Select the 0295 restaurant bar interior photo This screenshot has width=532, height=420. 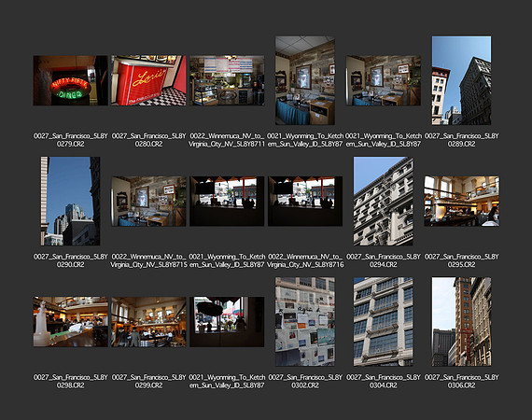point(461,202)
